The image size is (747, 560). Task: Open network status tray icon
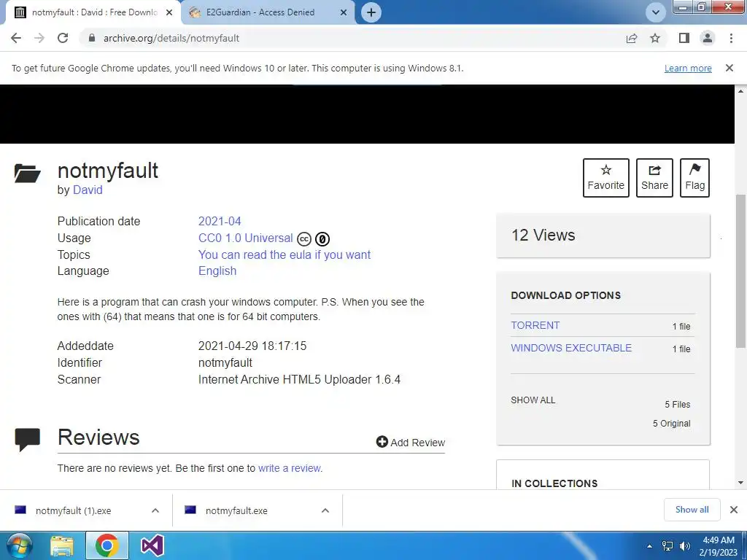point(667,546)
